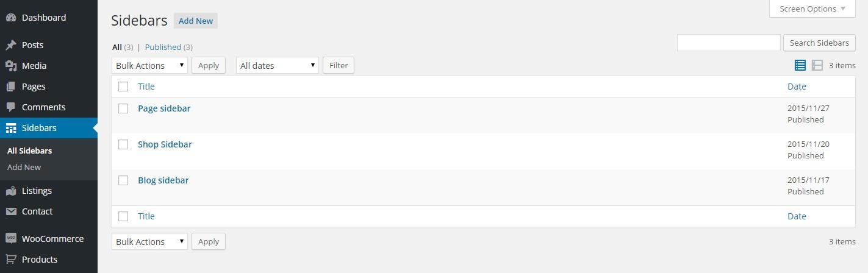Open the Comments speech bubble icon
Image resolution: width=868 pixels, height=273 pixels.
[x=11, y=107]
